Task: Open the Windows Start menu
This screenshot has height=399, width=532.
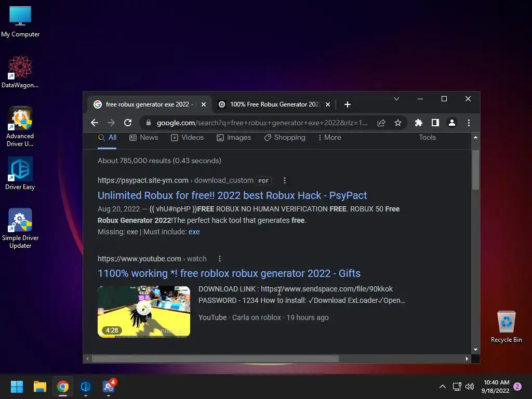Action: coord(17,387)
